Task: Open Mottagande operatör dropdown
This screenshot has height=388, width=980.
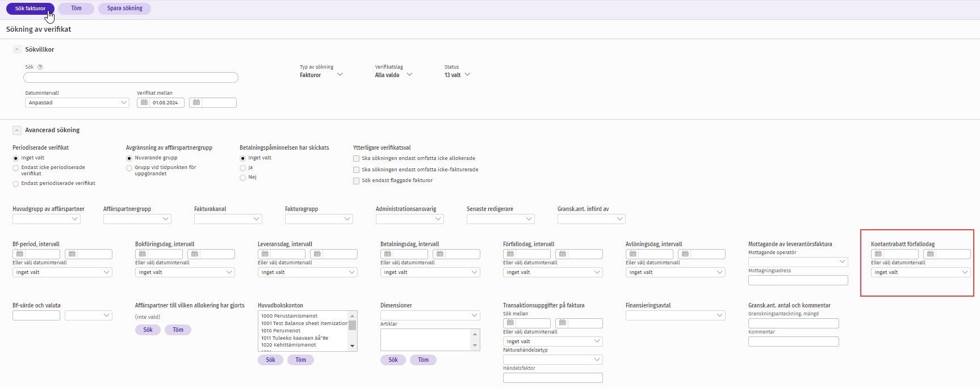Action: (798, 262)
